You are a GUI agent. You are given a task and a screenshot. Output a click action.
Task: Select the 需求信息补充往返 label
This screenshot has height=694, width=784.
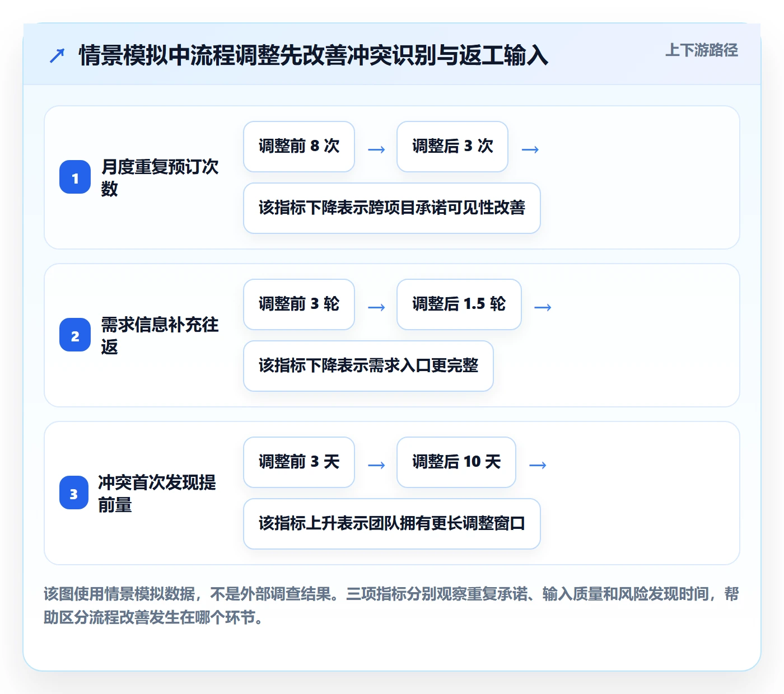(160, 335)
